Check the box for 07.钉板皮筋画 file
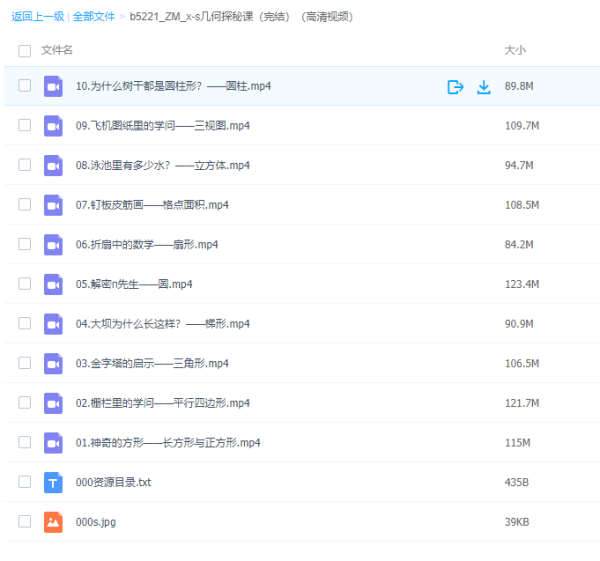The width and height of the screenshot is (600, 561). (24, 205)
